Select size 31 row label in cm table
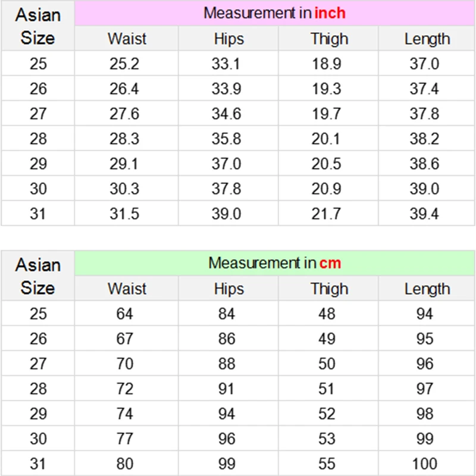 tap(38, 464)
